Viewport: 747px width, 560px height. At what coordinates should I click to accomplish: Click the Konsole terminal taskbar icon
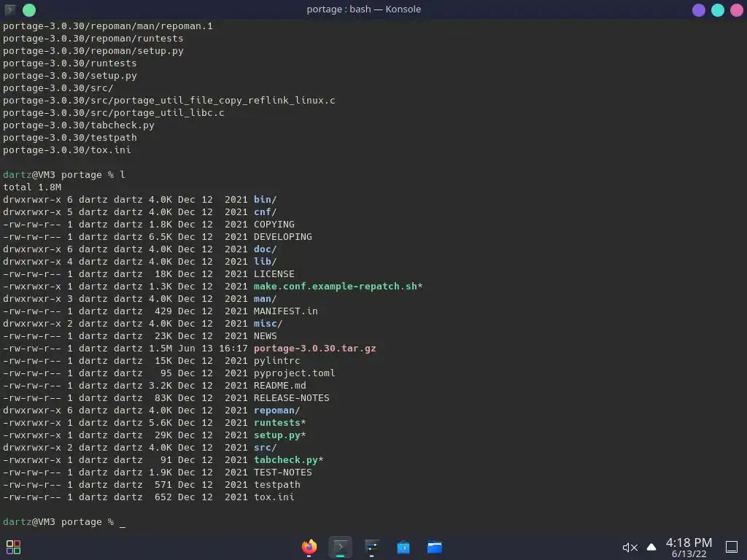click(x=340, y=547)
